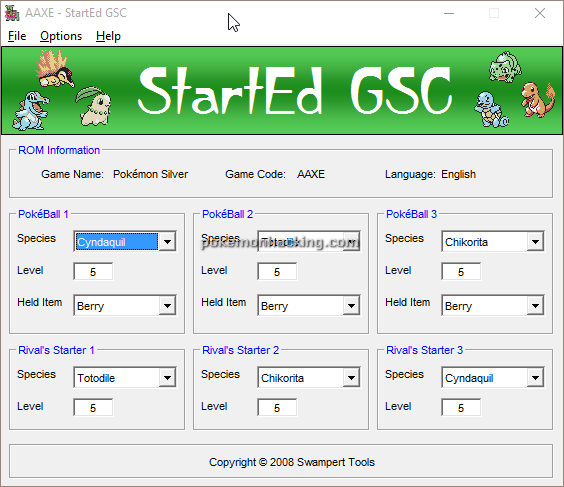Click the StartEd GSC banner title
Screen dimensions: 564x487
click(295, 91)
